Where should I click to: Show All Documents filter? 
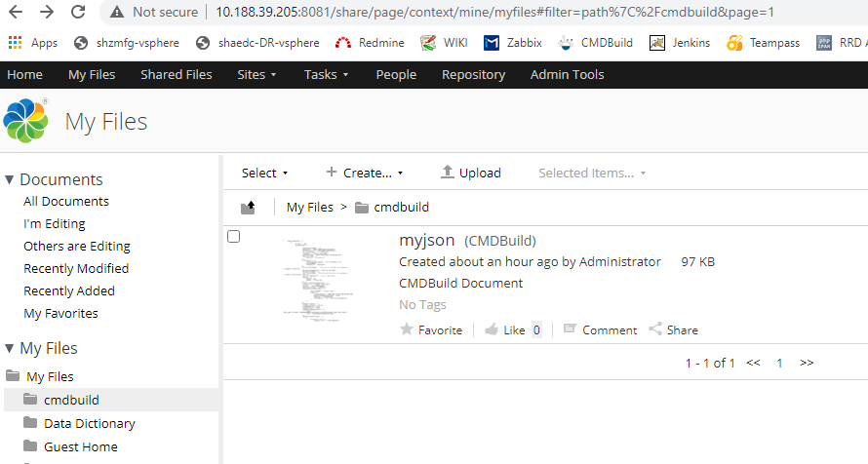(66, 202)
